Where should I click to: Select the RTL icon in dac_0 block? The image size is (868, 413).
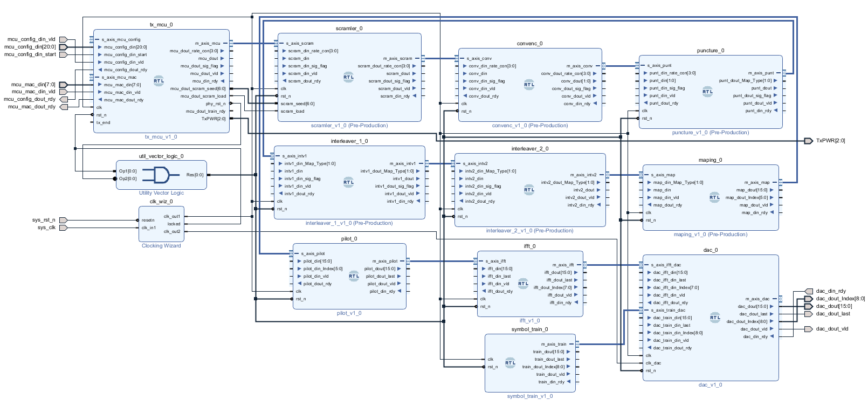pyautogui.click(x=715, y=318)
